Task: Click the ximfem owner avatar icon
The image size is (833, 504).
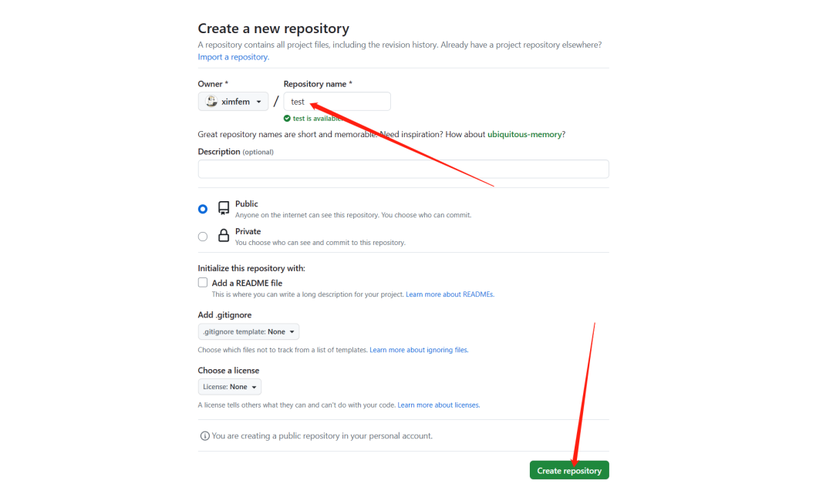Action: 211,101
